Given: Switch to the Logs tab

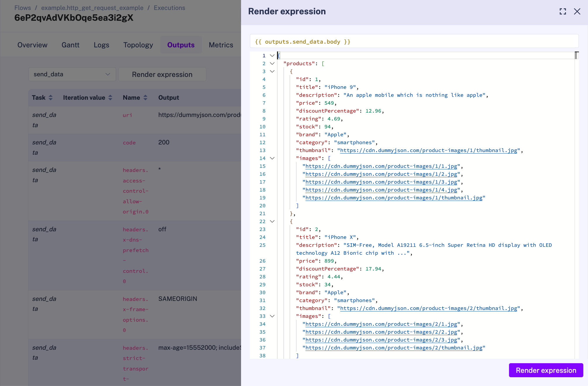Looking at the screenshot, I should [x=102, y=45].
